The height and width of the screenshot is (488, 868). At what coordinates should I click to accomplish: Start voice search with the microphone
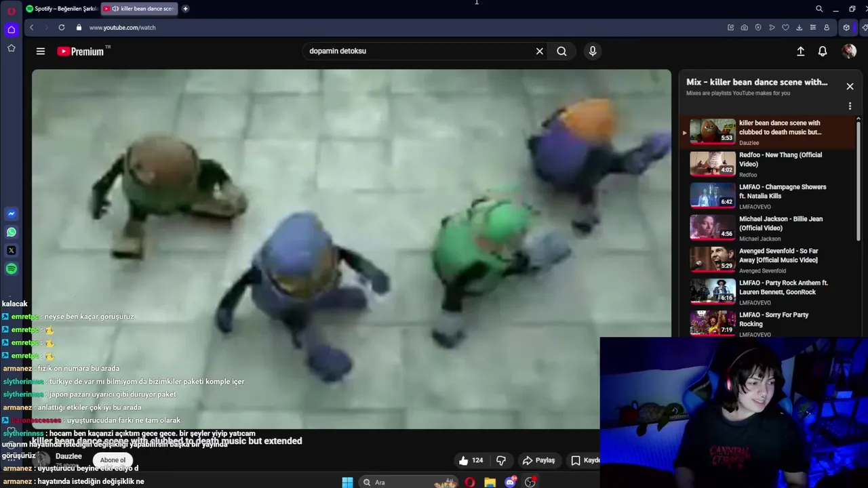593,51
